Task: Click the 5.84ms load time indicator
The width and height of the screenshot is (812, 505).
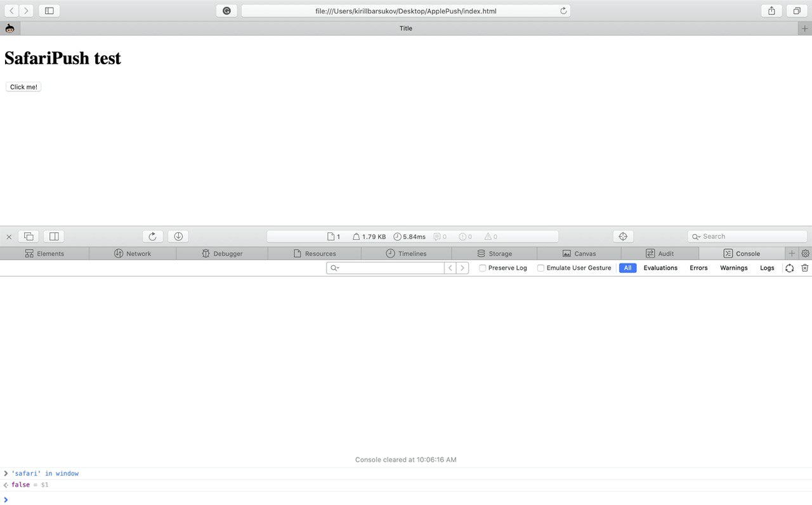Action: tap(409, 237)
